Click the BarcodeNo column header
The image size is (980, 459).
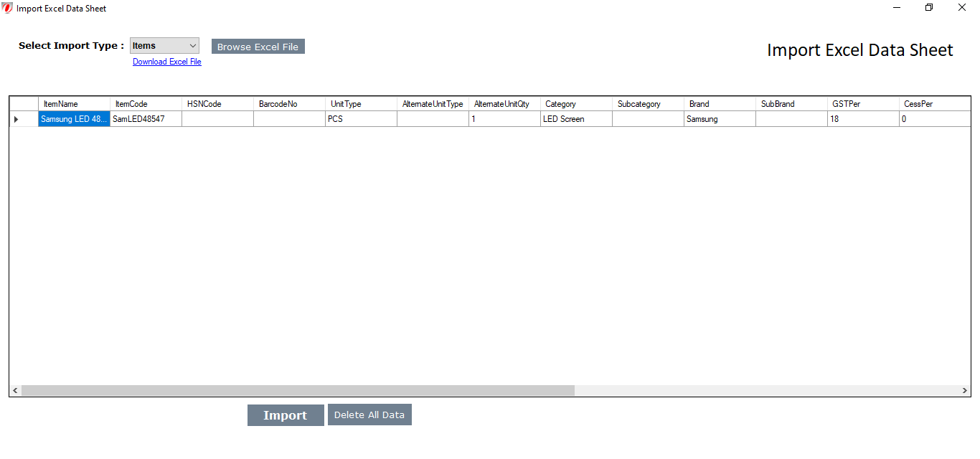click(x=290, y=104)
